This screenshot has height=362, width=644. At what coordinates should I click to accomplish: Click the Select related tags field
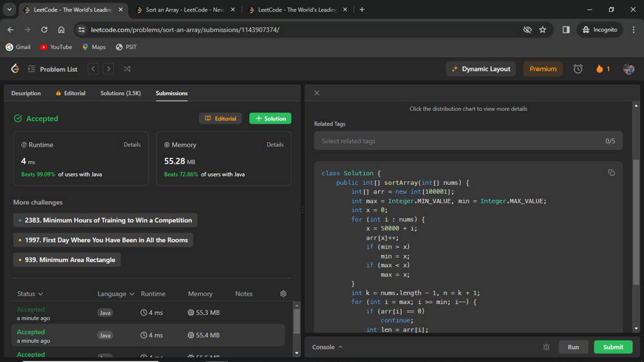(468, 141)
